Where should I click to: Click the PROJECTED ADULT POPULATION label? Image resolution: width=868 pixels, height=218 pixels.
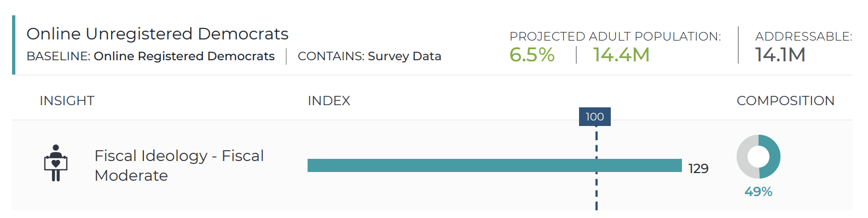615,37
